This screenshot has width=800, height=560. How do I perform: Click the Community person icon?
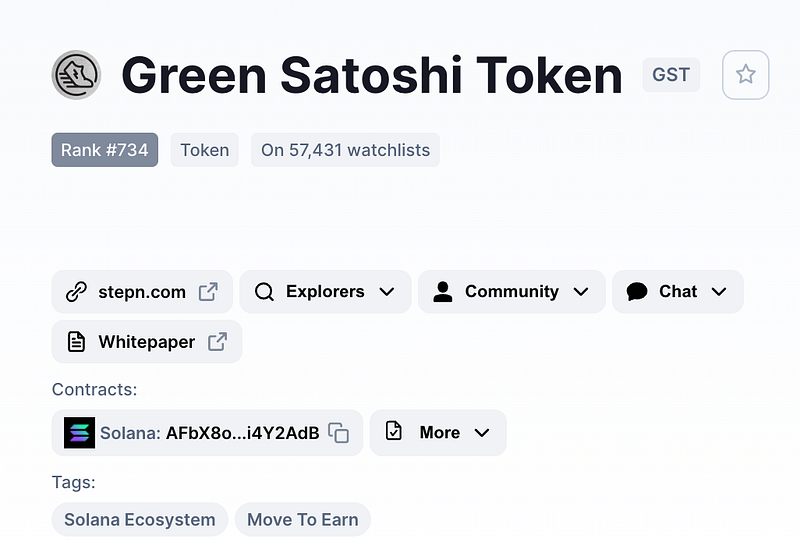pyautogui.click(x=443, y=292)
